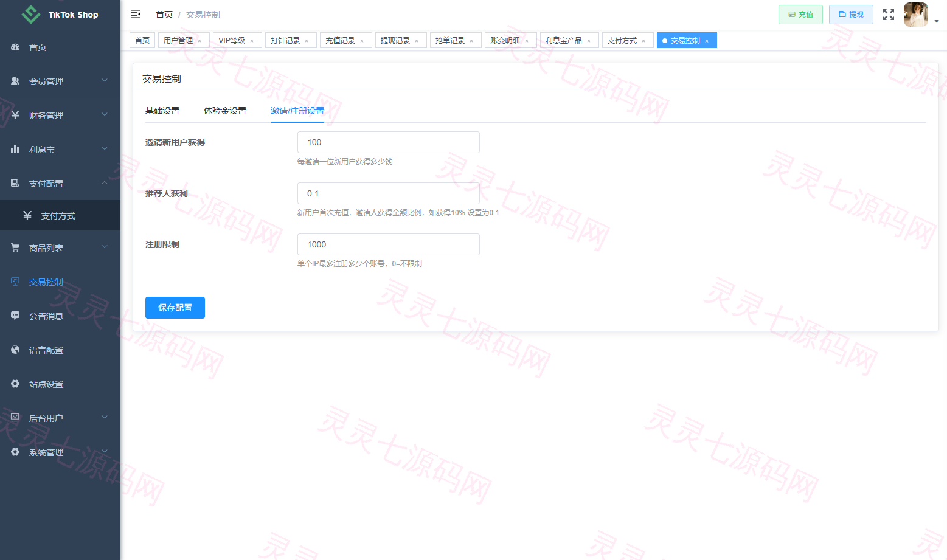The height and width of the screenshot is (560, 947).
Task: Click the 支付配置 icon in sidebar
Action: coord(15,183)
